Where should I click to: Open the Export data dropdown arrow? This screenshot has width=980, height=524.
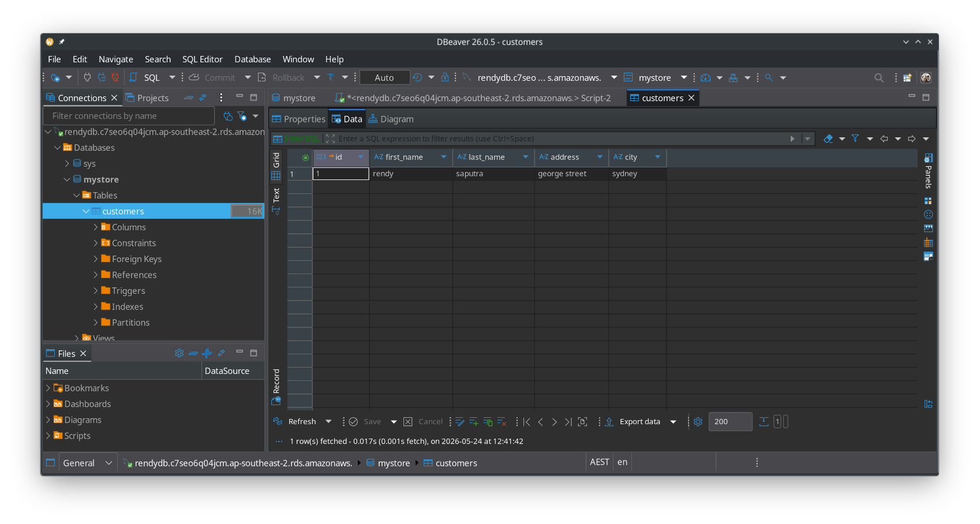(x=673, y=422)
